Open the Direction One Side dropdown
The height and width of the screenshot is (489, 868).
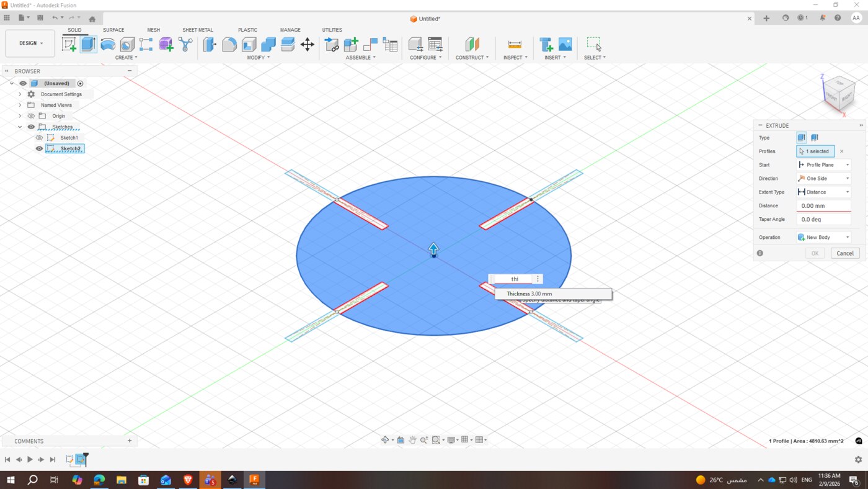coord(823,179)
